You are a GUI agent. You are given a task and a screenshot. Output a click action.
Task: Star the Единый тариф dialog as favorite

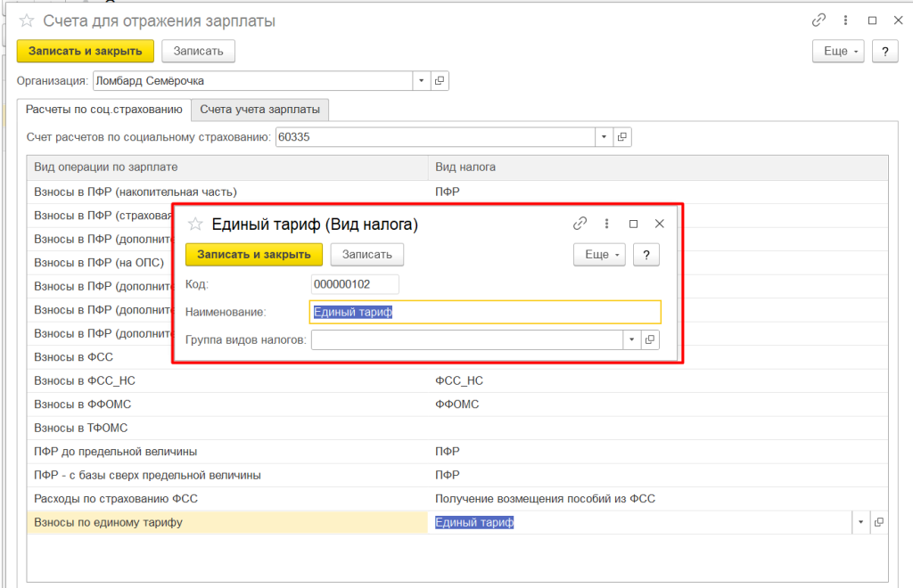(x=195, y=225)
